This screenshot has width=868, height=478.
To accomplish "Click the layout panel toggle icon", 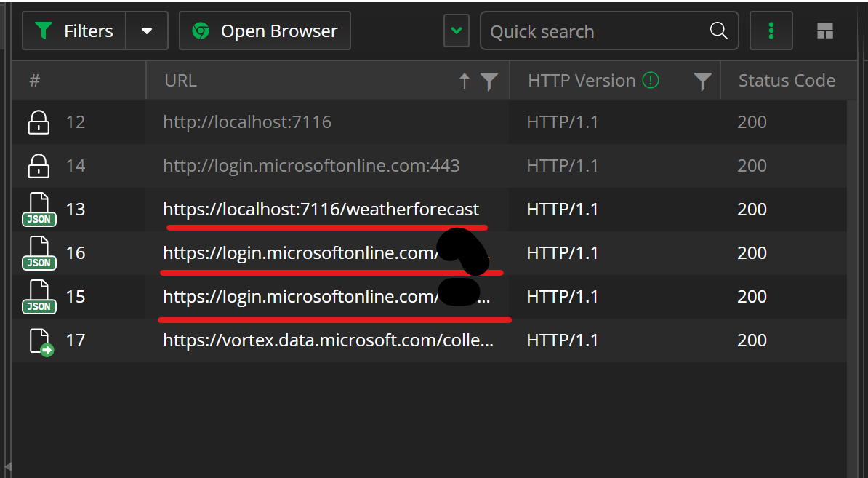I will click(824, 31).
